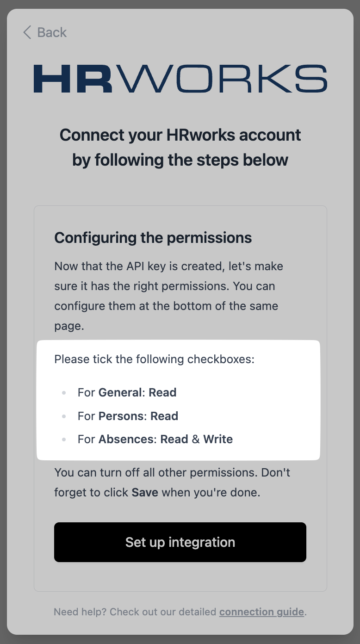The image size is (360, 644).
Task: Click the 'Configuring the permissions' heading
Action: tap(153, 238)
